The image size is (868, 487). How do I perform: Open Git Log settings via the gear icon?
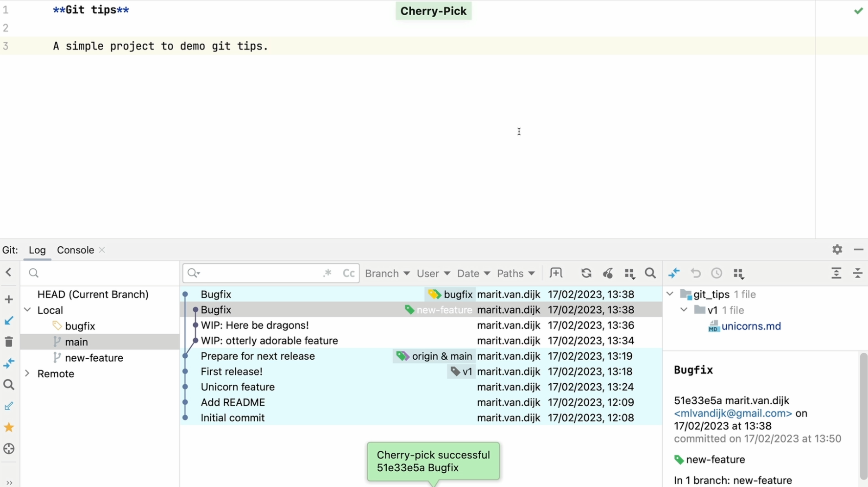(837, 250)
